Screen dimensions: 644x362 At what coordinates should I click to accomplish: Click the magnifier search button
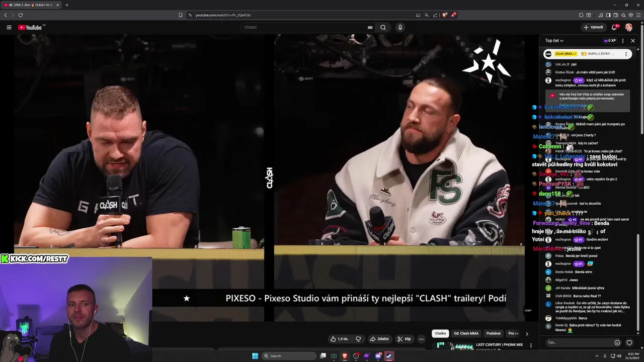383,27
